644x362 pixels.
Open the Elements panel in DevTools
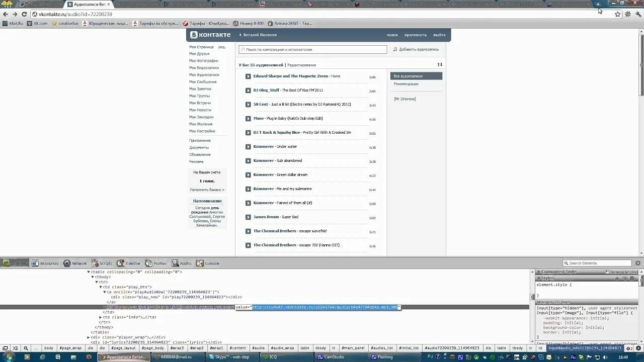point(15,263)
